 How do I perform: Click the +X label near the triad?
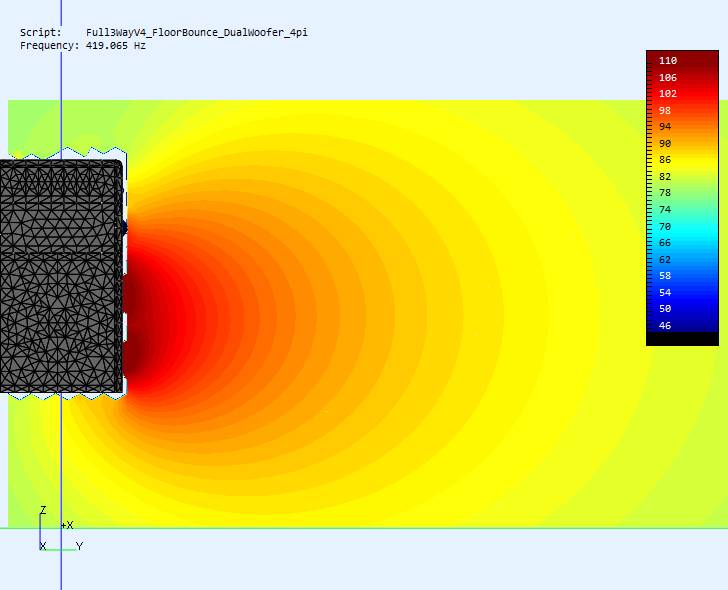pyautogui.click(x=67, y=525)
